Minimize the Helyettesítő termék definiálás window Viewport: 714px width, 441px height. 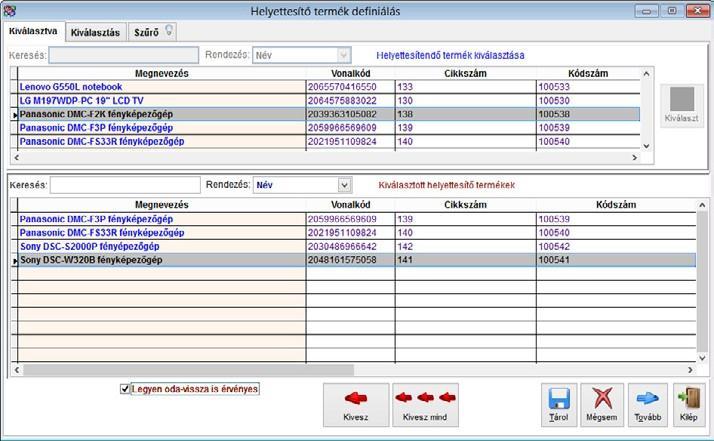point(647,11)
